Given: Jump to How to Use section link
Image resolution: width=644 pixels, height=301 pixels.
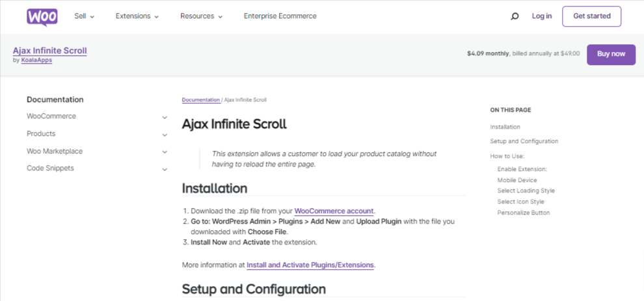Looking at the screenshot, I should click(x=507, y=156).
